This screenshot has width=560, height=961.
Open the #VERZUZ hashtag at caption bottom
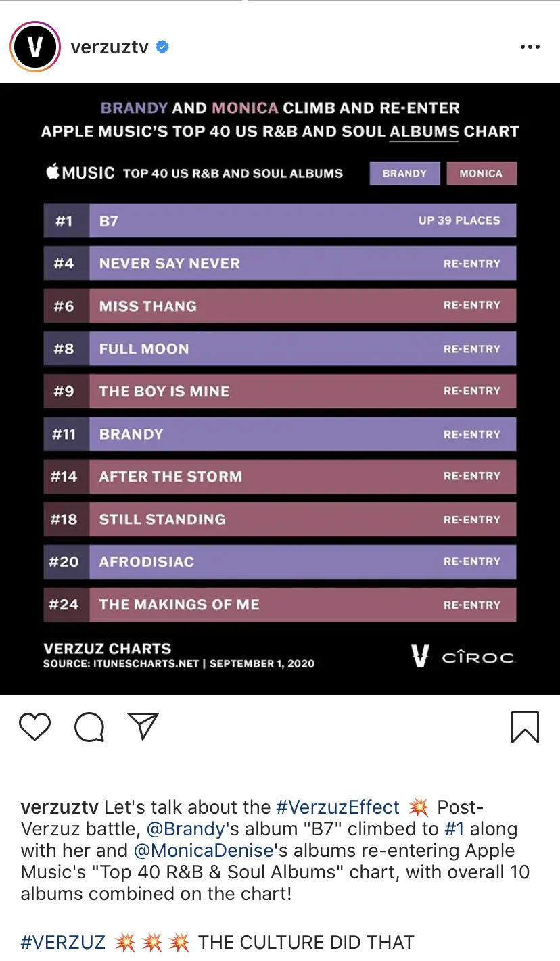(64, 943)
